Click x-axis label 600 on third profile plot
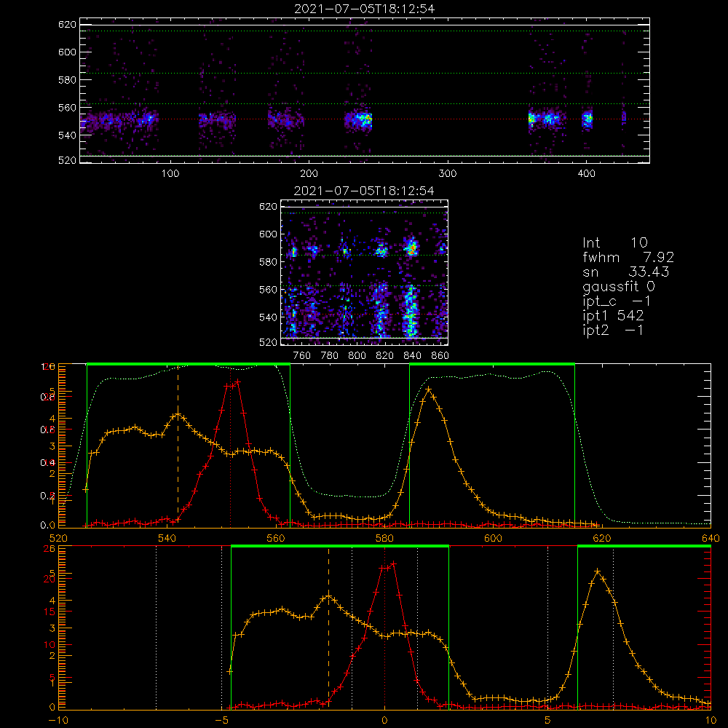Image resolution: width=728 pixels, height=728 pixels. [x=493, y=539]
